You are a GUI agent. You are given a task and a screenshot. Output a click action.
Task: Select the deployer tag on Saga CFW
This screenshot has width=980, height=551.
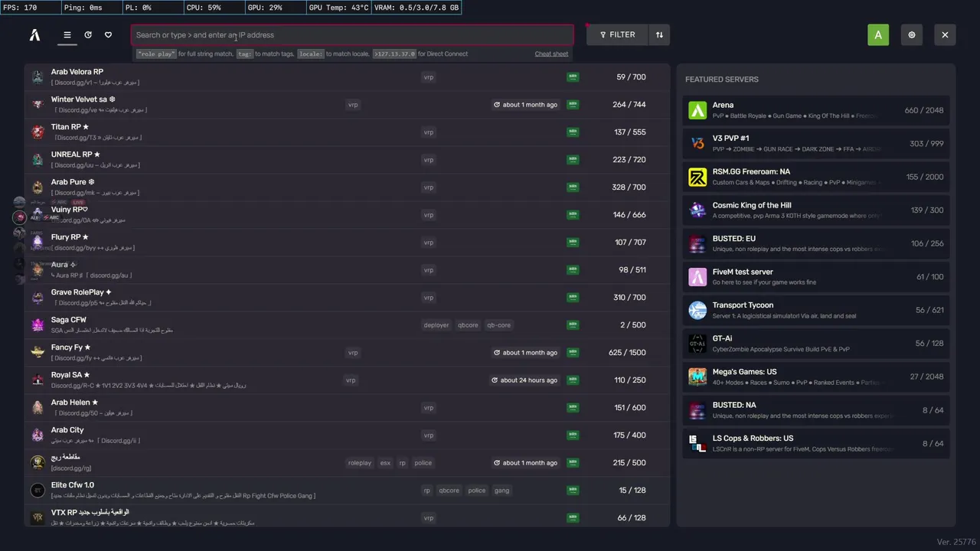[436, 325]
